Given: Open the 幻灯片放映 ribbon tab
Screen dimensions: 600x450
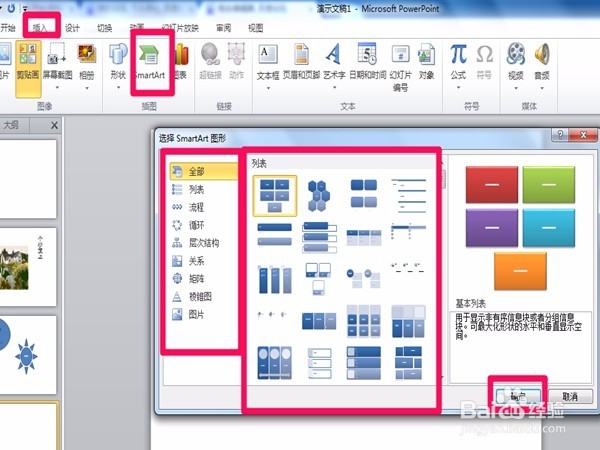Looking at the screenshot, I should click(x=180, y=28).
